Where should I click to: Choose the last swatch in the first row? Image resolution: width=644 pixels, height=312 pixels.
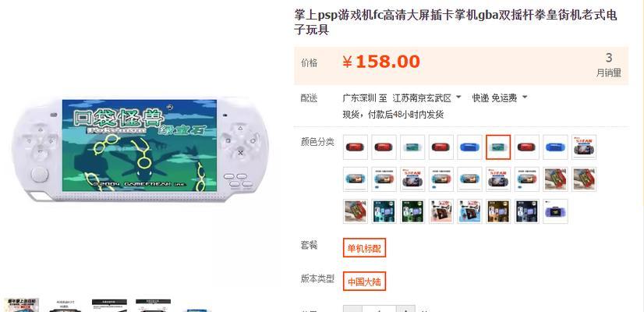tap(584, 147)
